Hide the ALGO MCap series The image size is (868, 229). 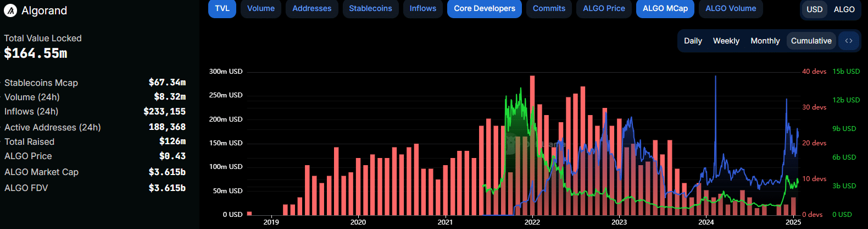point(665,9)
